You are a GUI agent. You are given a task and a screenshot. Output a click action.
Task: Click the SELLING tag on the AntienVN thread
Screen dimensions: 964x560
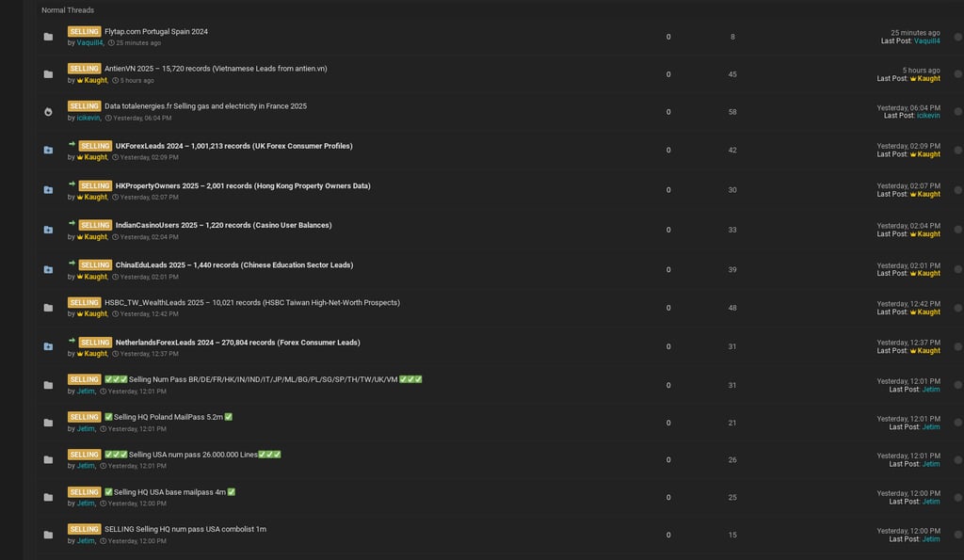click(84, 68)
